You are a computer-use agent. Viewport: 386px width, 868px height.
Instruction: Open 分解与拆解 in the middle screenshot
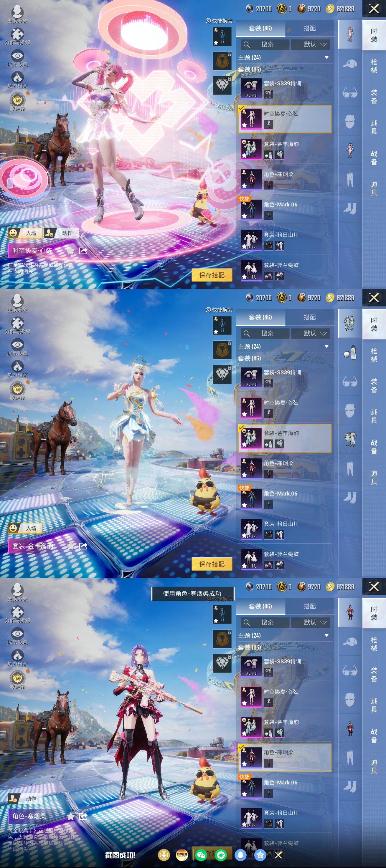pyautogui.click(x=17, y=325)
